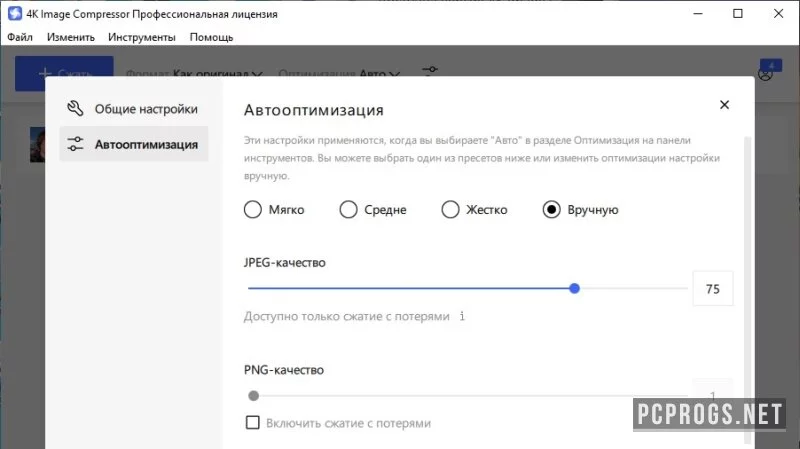Select the Жестко preset

474,209
